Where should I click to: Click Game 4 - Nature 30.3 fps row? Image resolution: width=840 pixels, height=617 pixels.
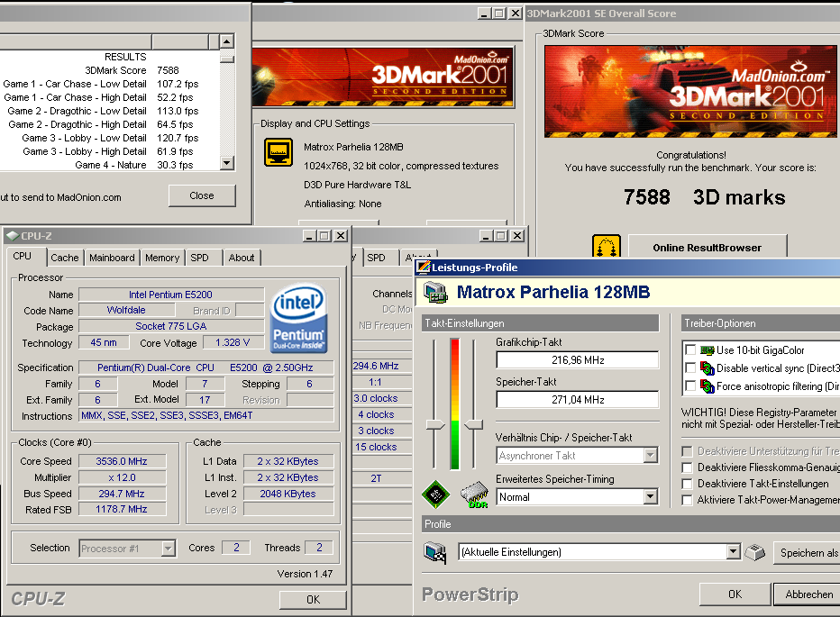click(109, 165)
